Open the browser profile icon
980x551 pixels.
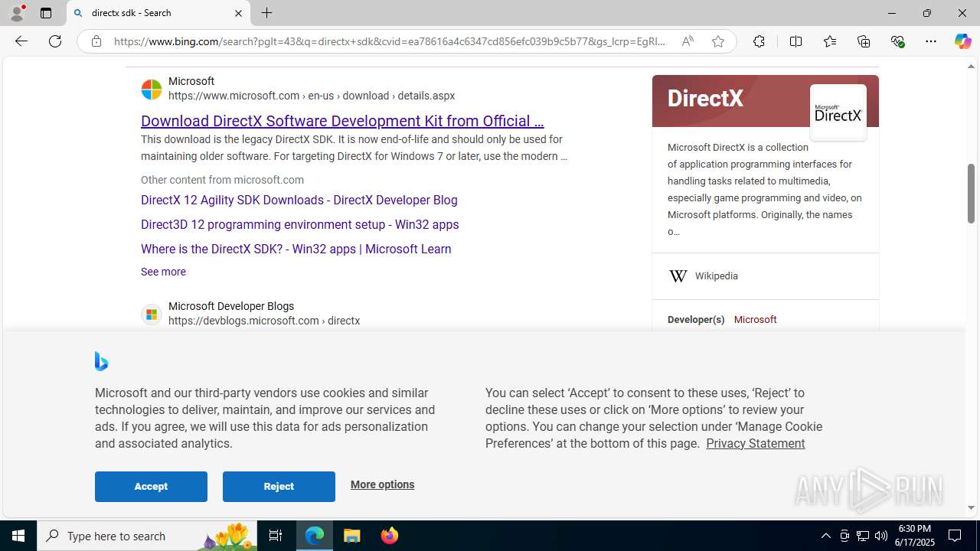pyautogui.click(x=17, y=13)
